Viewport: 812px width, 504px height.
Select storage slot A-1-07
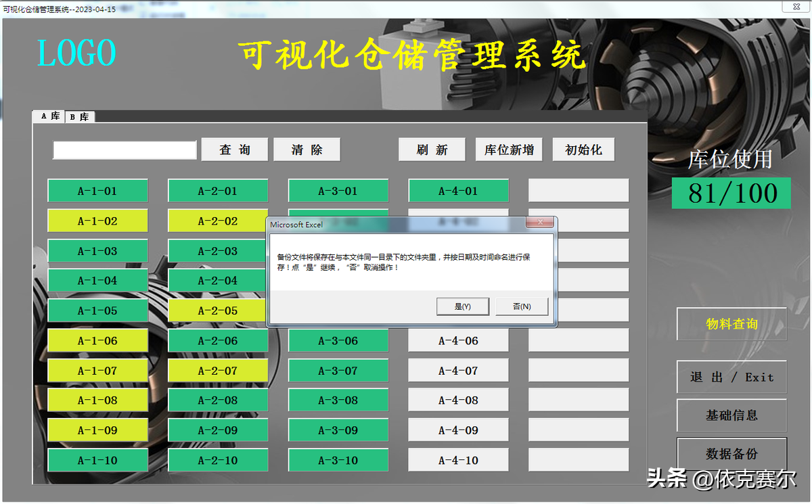coord(97,370)
